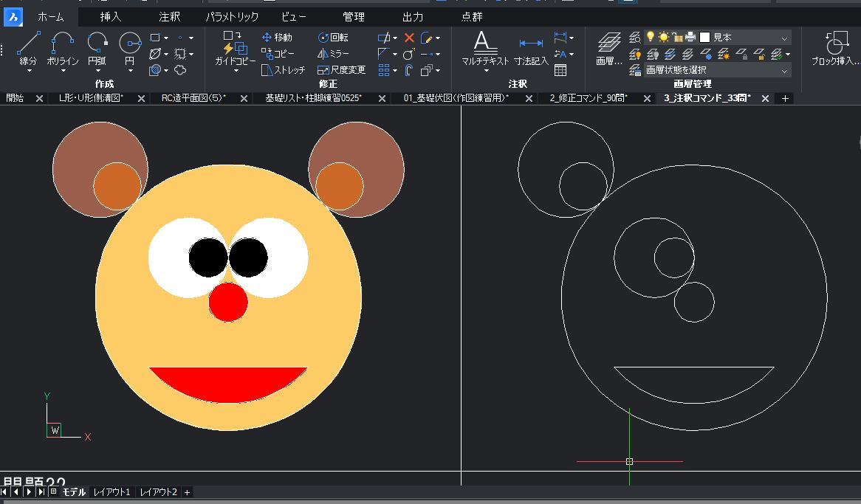Click the white layer color swatch

[x=705, y=38]
